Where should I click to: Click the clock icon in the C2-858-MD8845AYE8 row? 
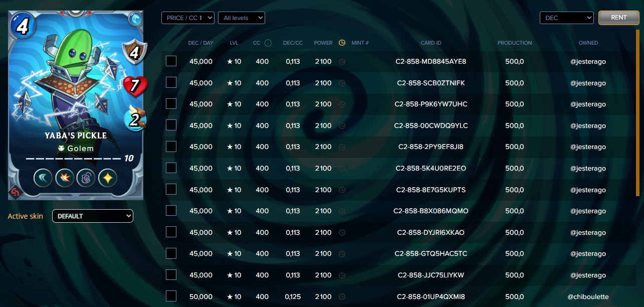point(342,62)
